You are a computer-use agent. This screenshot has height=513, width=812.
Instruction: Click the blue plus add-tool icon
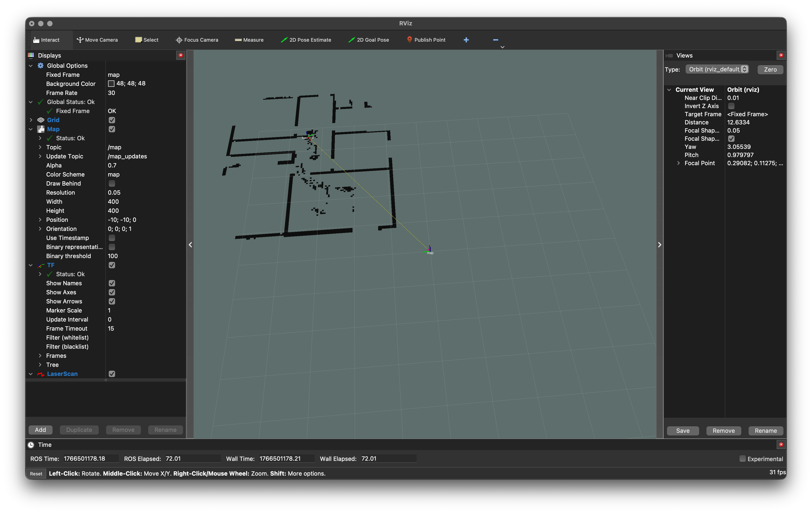(x=466, y=40)
